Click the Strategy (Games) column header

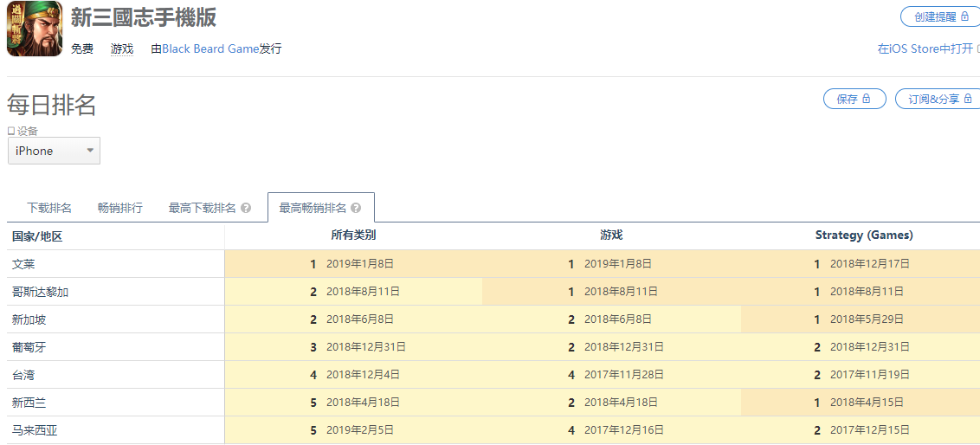[863, 235]
